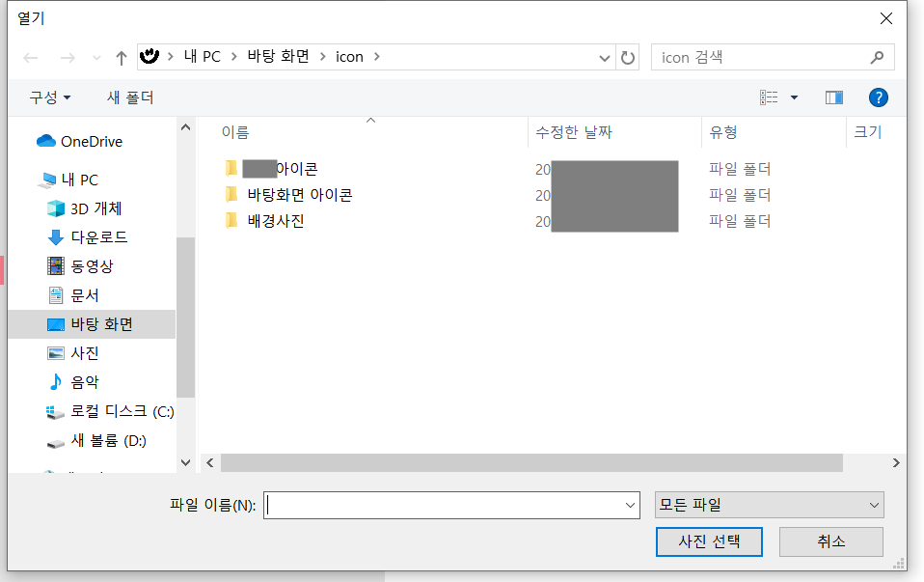Open recent locations dropdown arrow

(96, 58)
